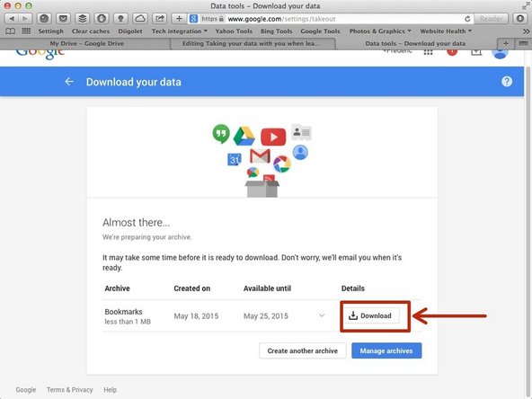Click the reload page icon in address bar
532x399 pixels.
(x=467, y=19)
